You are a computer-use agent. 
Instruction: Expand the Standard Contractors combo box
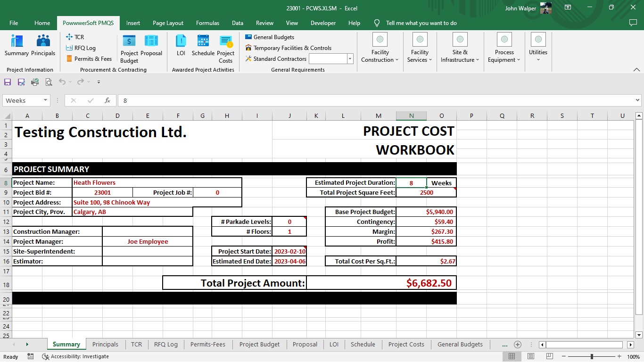pyautogui.click(x=350, y=59)
